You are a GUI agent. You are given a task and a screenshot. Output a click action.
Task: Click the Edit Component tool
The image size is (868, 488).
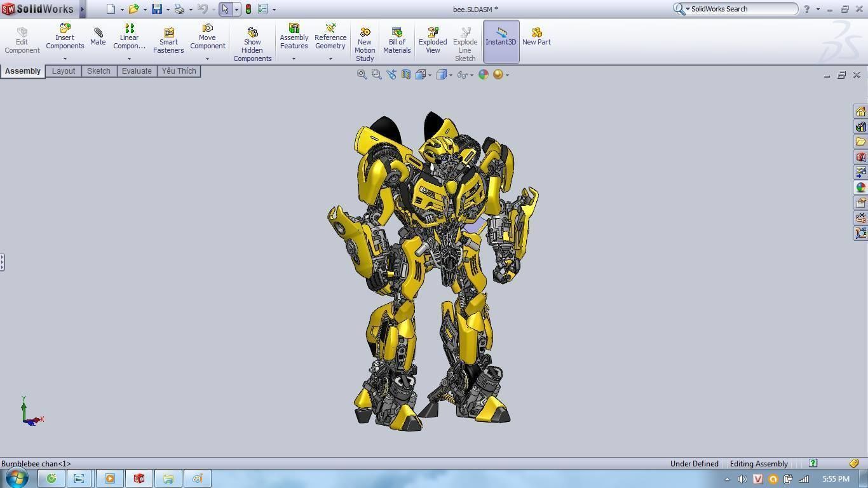point(22,41)
